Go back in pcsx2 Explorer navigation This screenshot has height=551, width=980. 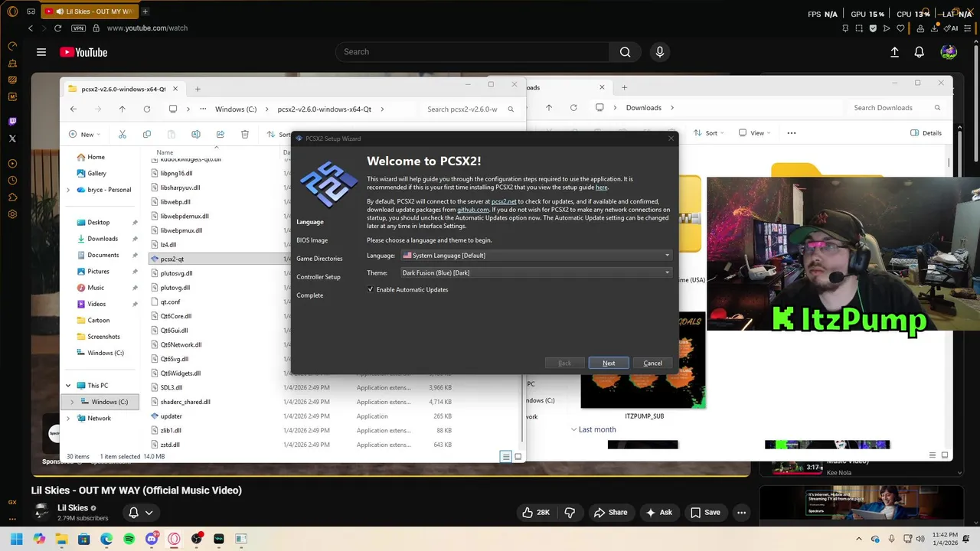click(73, 109)
